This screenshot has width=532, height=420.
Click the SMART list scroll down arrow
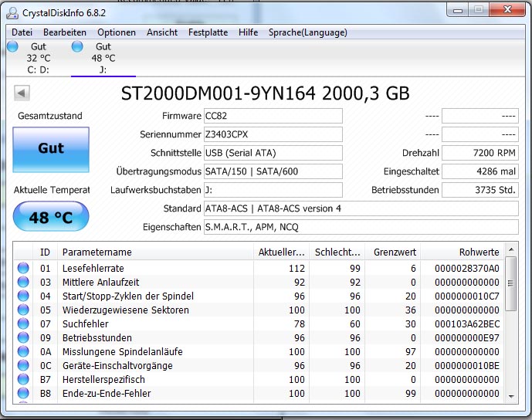511,396
